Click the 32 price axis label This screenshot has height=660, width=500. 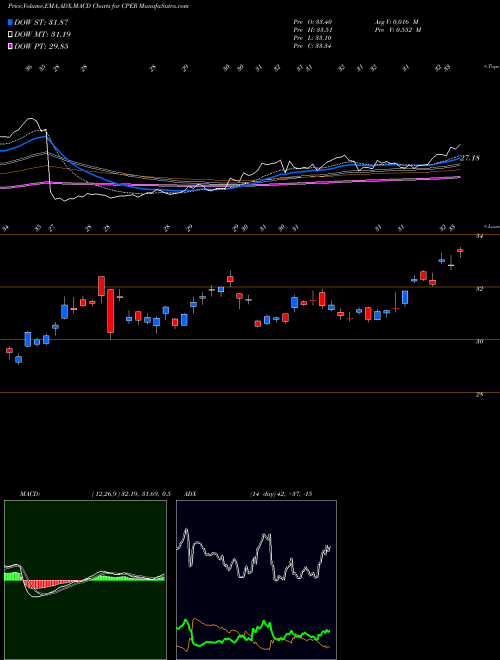tap(479, 289)
